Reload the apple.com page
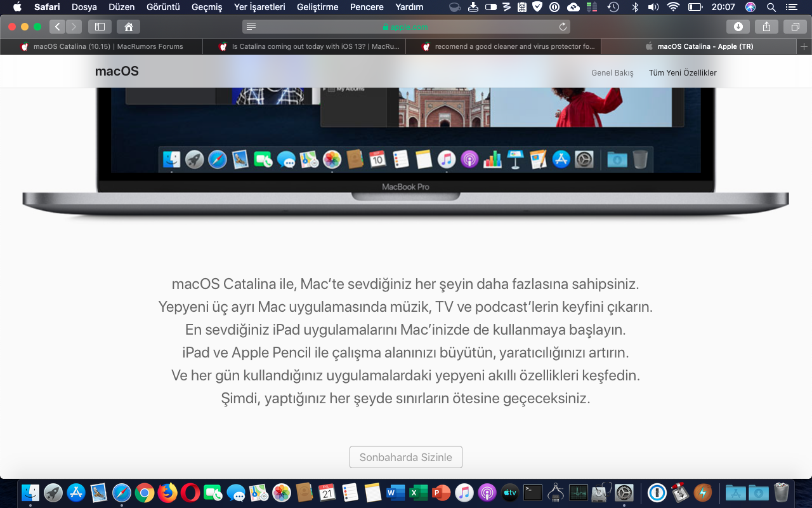Viewport: 812px width, 508px height. 563,27
